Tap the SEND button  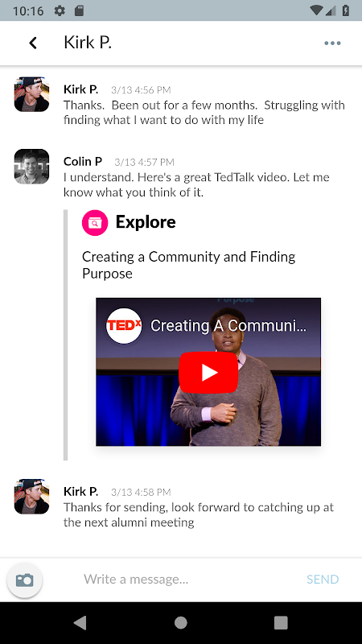(323, 580)
